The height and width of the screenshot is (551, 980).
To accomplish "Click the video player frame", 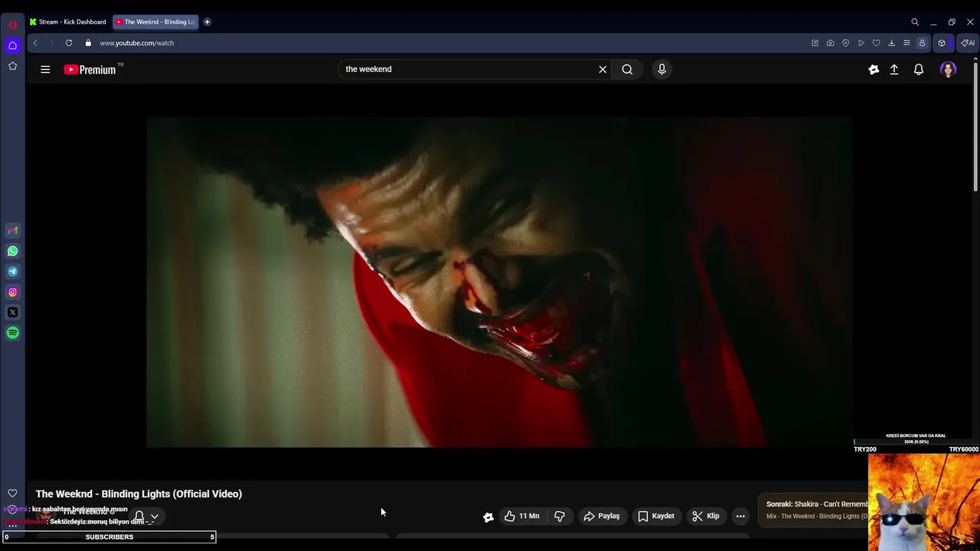I will coord(499,282).
